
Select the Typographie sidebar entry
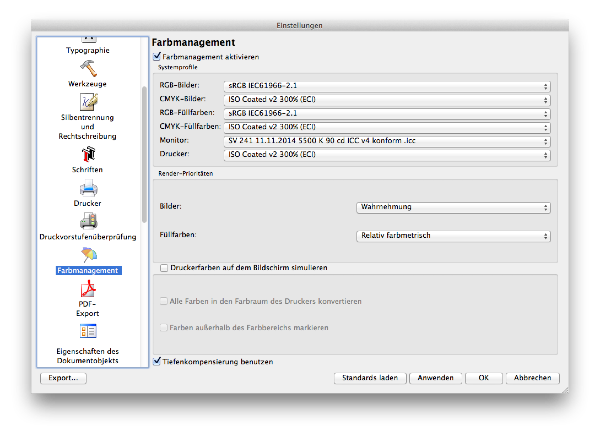pos(88,49)
